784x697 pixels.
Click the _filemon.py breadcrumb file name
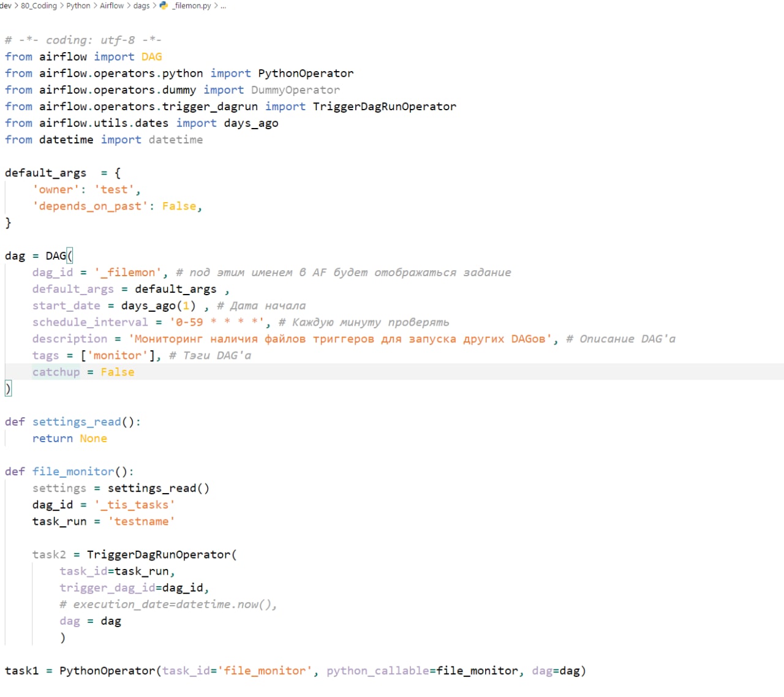[x=192, y=6]
